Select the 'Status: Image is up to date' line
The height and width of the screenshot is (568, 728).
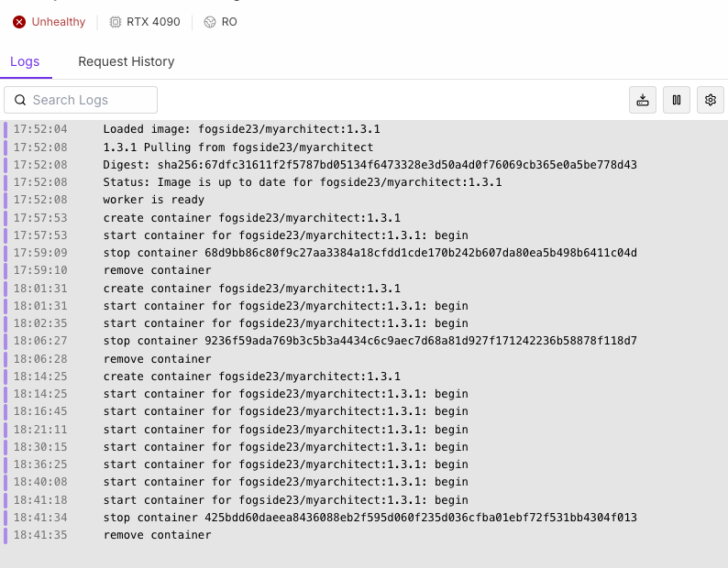302,182
